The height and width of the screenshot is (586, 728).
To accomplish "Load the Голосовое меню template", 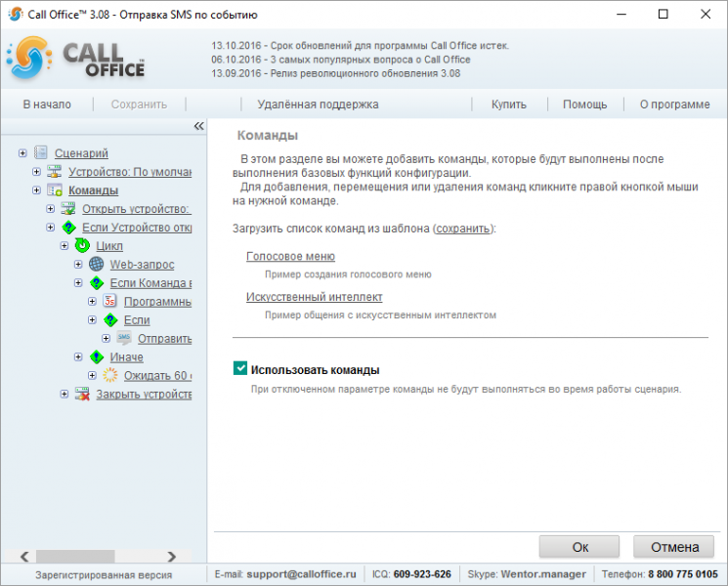I will pyautogui.click(x=290, y=256).
